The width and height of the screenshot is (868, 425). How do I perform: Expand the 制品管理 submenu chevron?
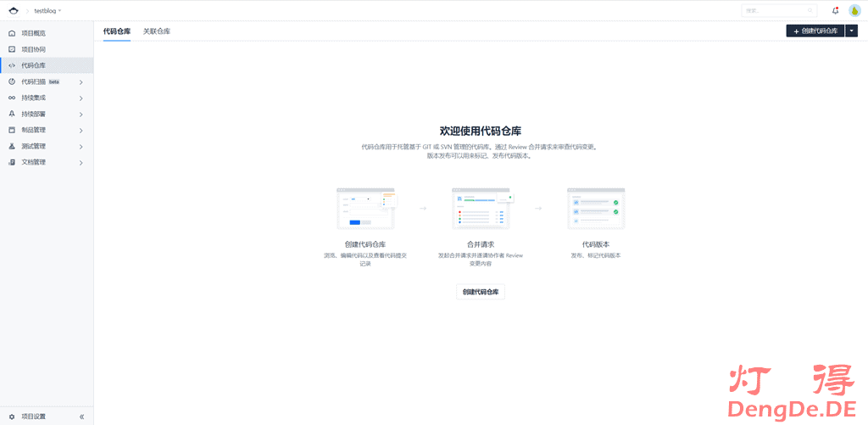pyautogui.click(x=81, y=131)
